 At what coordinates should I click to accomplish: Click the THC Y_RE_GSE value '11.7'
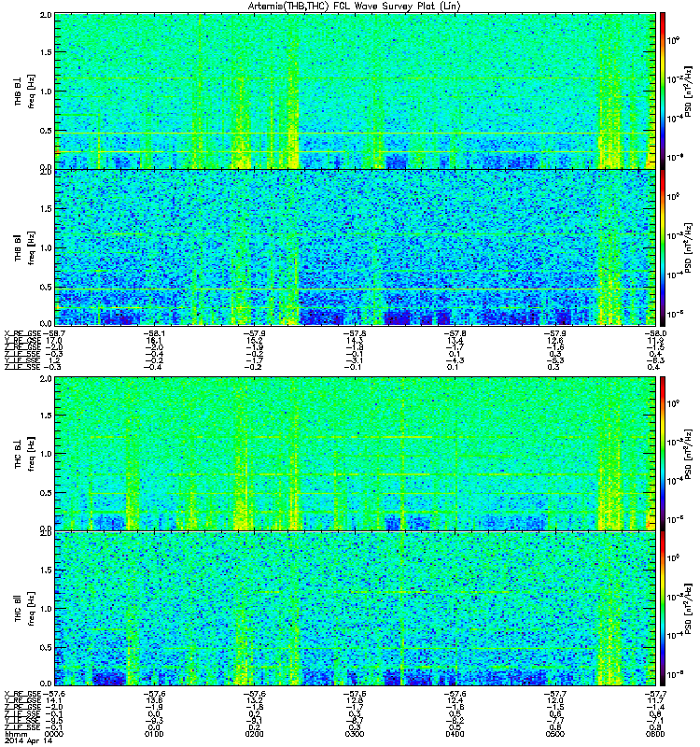coord(656,700)
